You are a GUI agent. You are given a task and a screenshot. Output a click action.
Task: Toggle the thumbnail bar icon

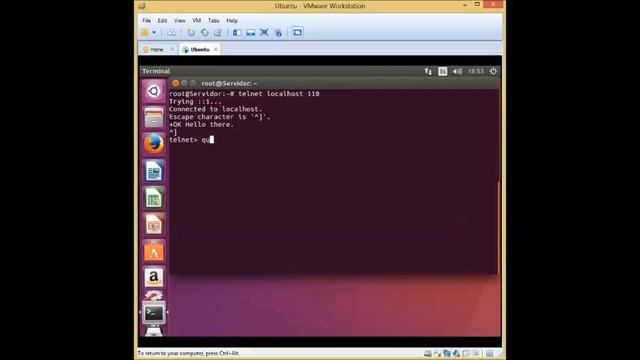pyautogui.click(x=251, y=33)
